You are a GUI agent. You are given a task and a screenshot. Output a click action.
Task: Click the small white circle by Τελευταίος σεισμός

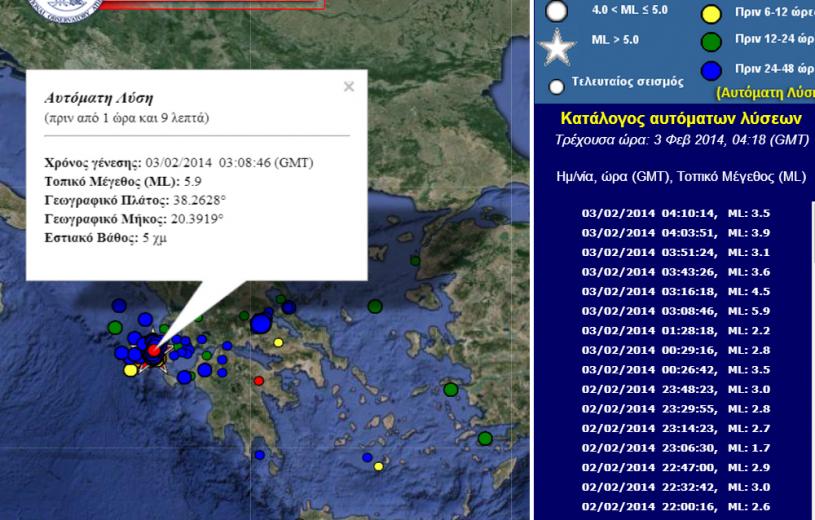tap(557, 86)
